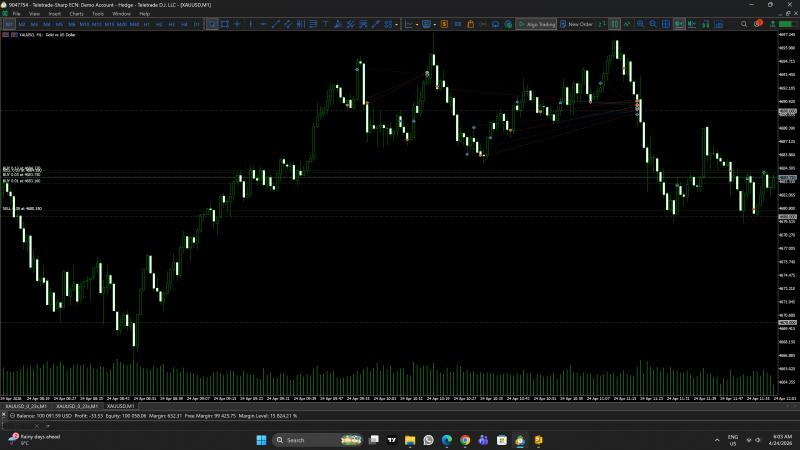Open the Window menu
The image size is (800, 450).
pos(121,14)
